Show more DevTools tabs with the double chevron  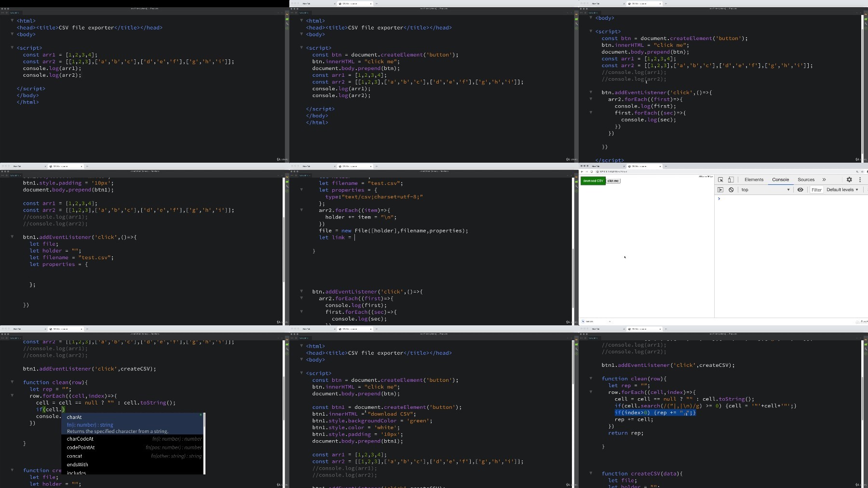(x=824, y=180)
